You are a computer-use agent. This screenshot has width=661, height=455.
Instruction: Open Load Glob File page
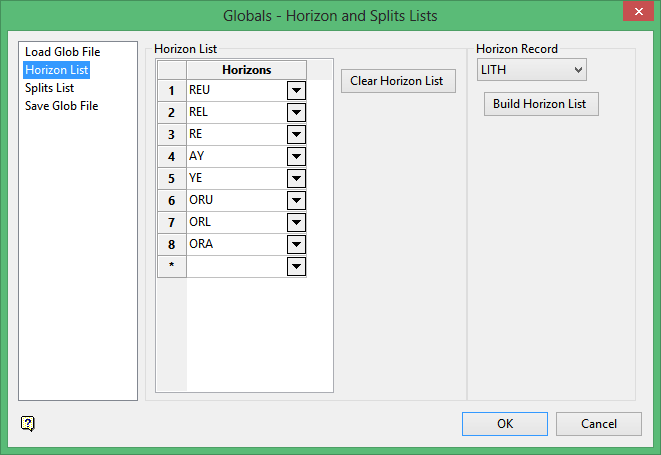click(x=62, y=52)
